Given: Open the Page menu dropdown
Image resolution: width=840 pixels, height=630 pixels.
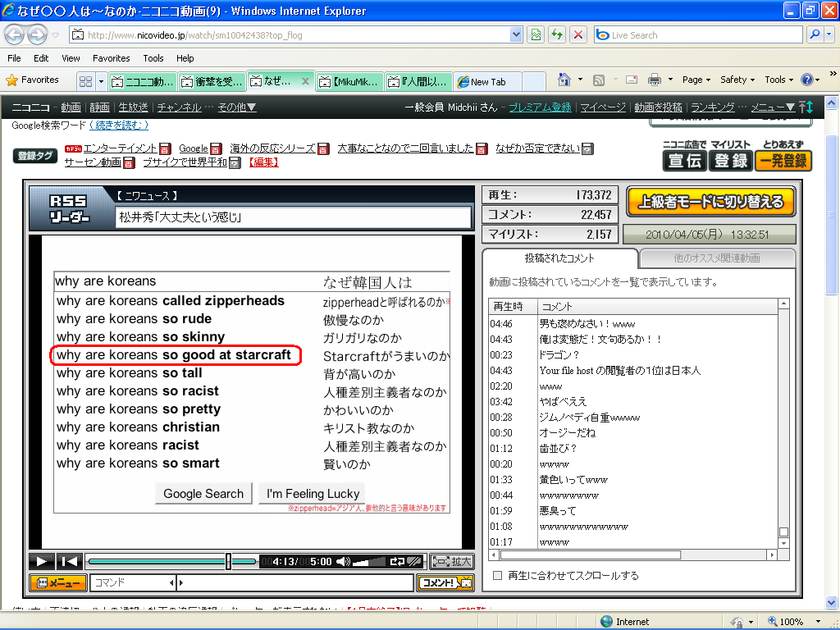Looking at the screenshot, I should tap(696, 80).
